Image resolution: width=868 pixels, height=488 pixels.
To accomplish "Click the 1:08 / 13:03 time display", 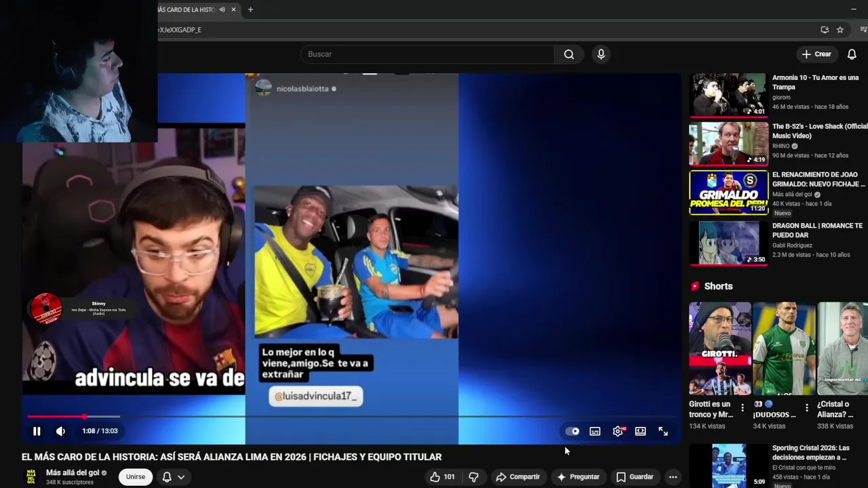I will [100, 431].
